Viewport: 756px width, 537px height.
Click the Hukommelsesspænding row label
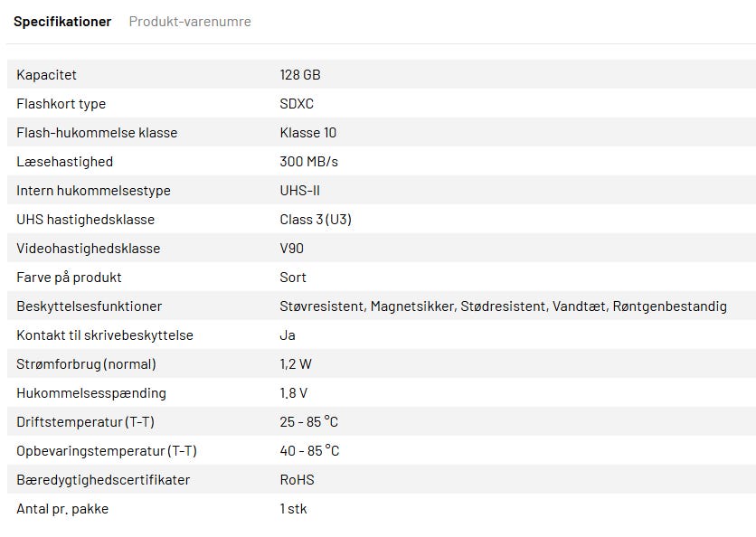pos(91,393)
